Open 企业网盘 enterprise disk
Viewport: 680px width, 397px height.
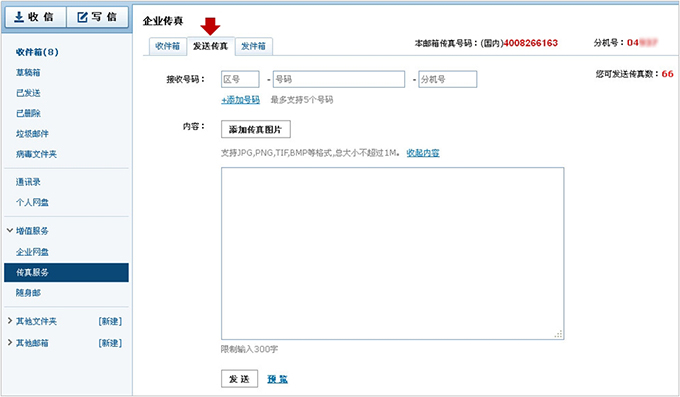coord(32,252)
